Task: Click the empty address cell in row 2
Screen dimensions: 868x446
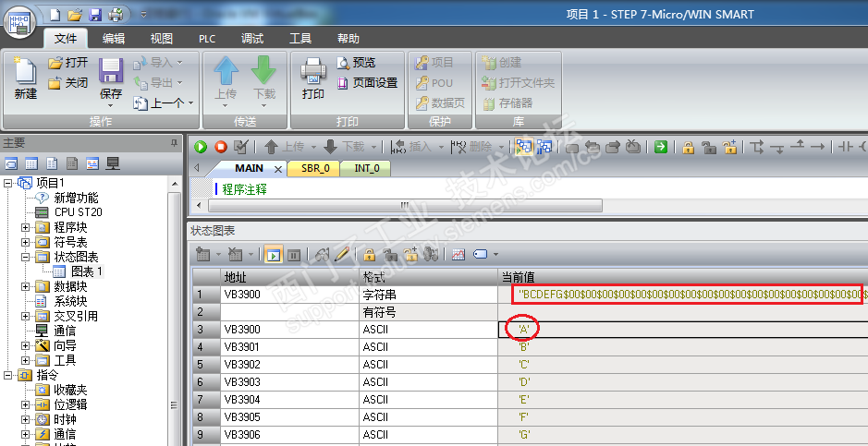Action: [289, 312]
